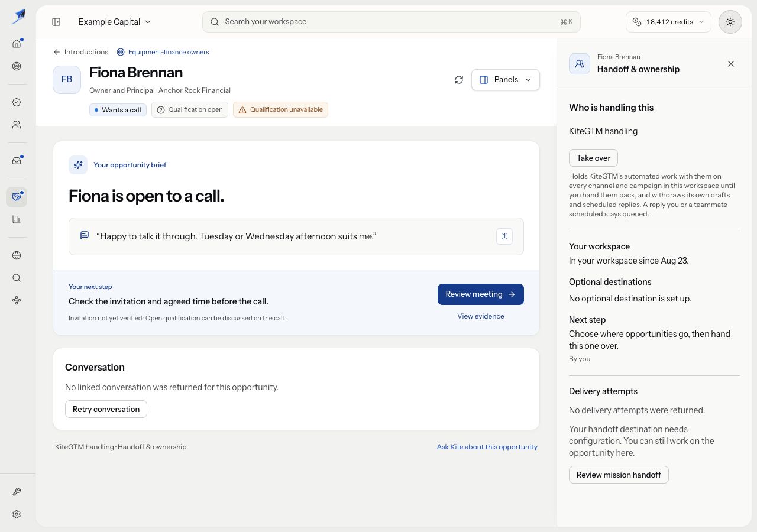This screenshot has width=757, height=532.
Task: Click the quote 'Happy to talk it through'
Action: point(237,236)
